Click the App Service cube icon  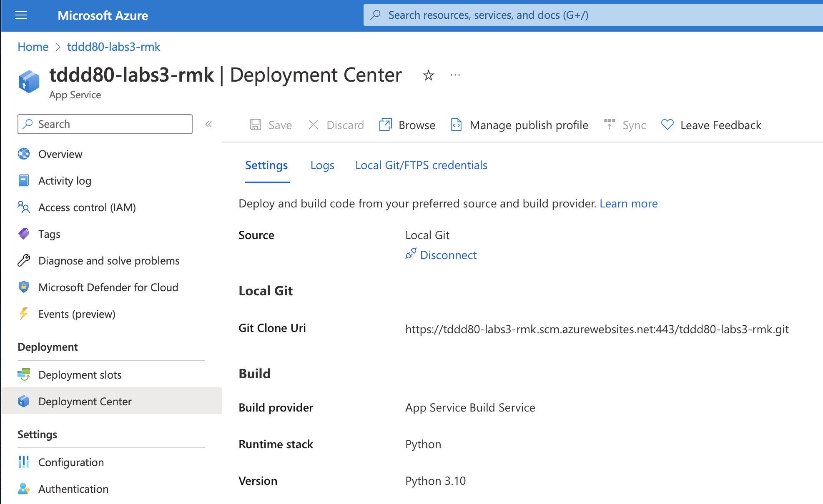tap(29, 81)
